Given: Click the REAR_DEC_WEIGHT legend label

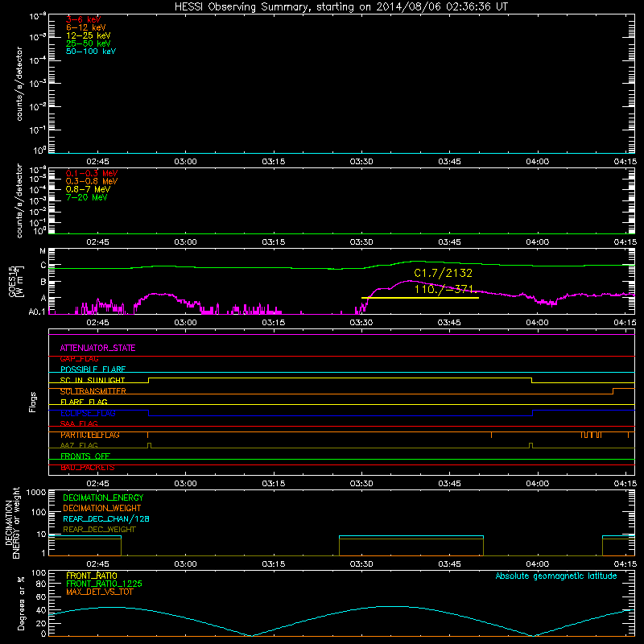Looking at the screenshot, I should [99, 530].
